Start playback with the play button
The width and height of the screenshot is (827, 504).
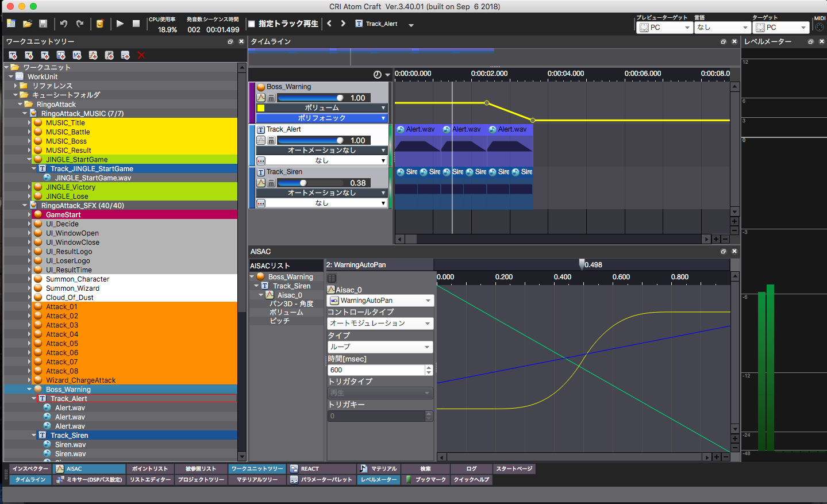[120, 24]
